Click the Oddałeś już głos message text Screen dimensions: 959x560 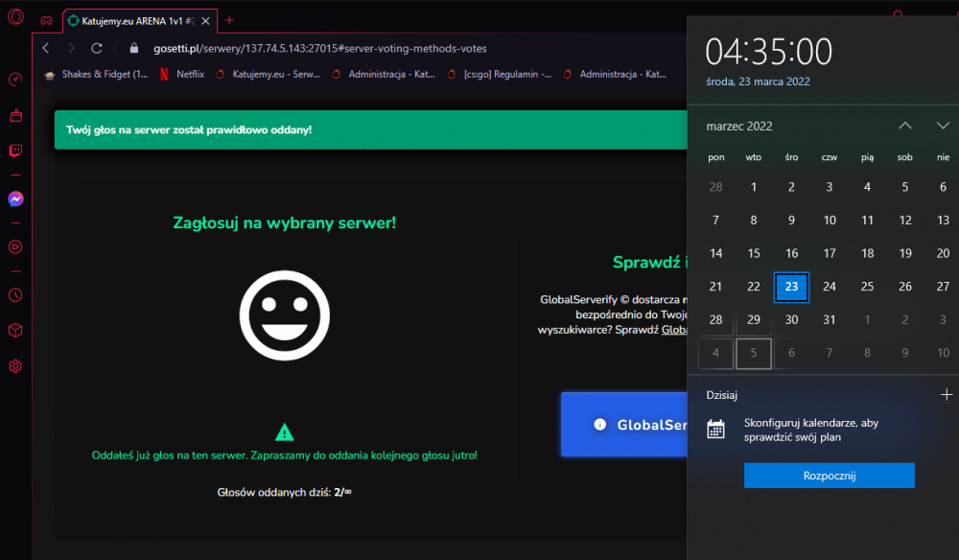tap(285, 455)
